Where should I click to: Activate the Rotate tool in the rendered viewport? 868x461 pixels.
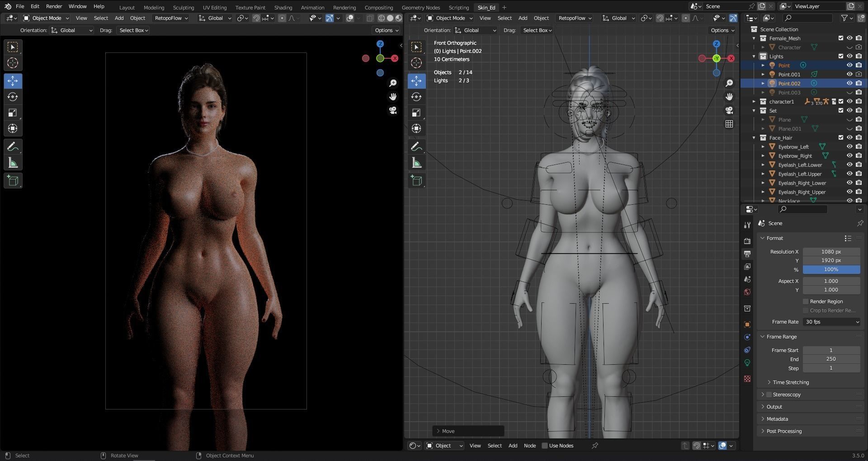click(x=13, y=97)
